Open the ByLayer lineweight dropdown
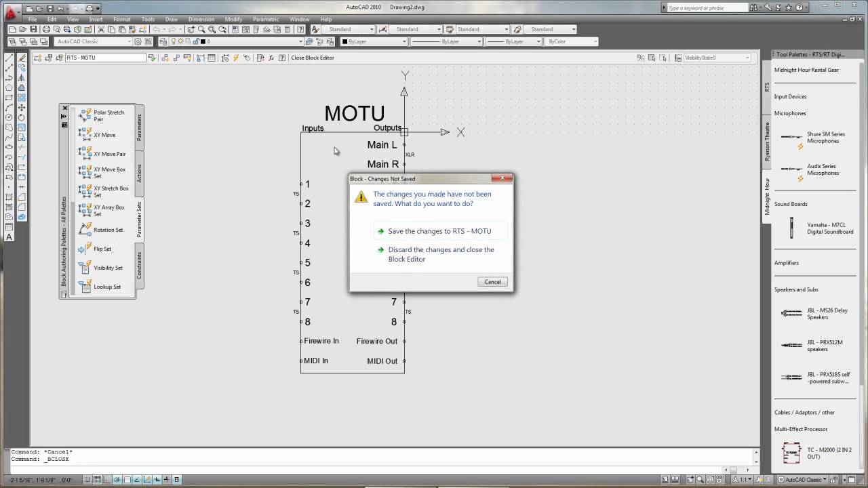The height and width of the screenshot is (488, 868). point(513,41)
